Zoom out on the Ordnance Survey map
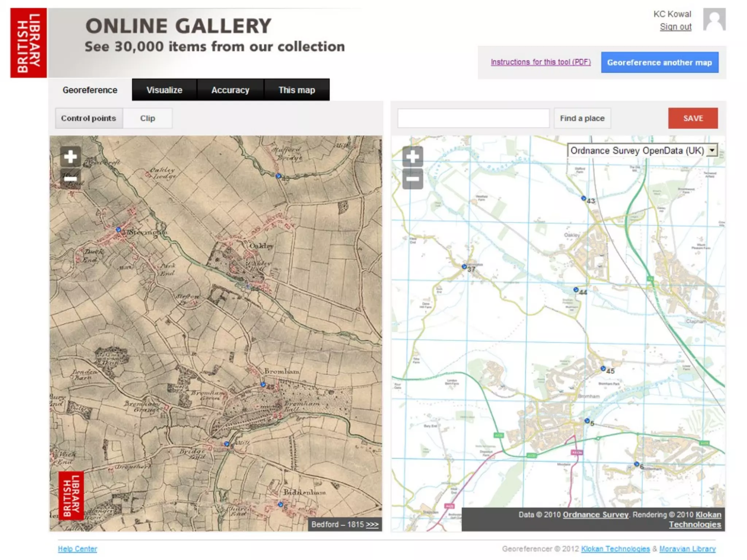 click(413, 179)
